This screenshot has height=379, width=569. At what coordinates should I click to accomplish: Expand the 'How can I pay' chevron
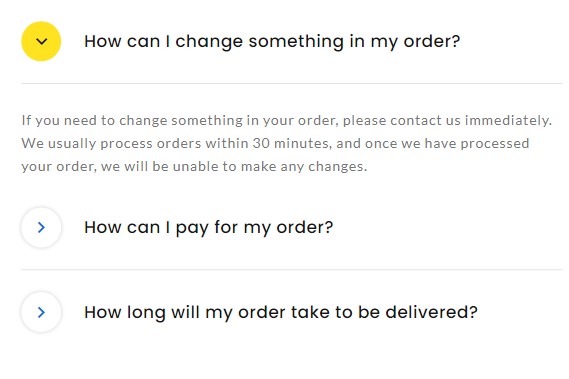(x=41, y=228)
